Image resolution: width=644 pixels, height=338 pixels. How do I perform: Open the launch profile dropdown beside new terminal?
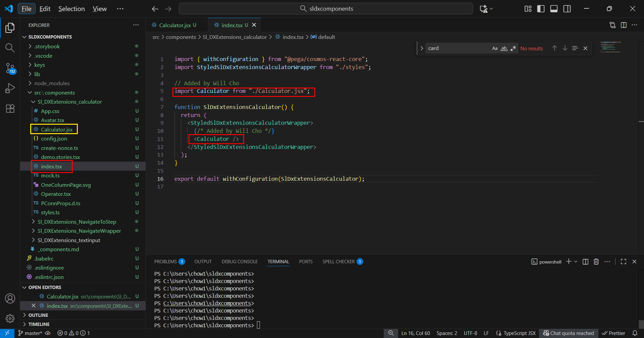(x=576, y=262)
